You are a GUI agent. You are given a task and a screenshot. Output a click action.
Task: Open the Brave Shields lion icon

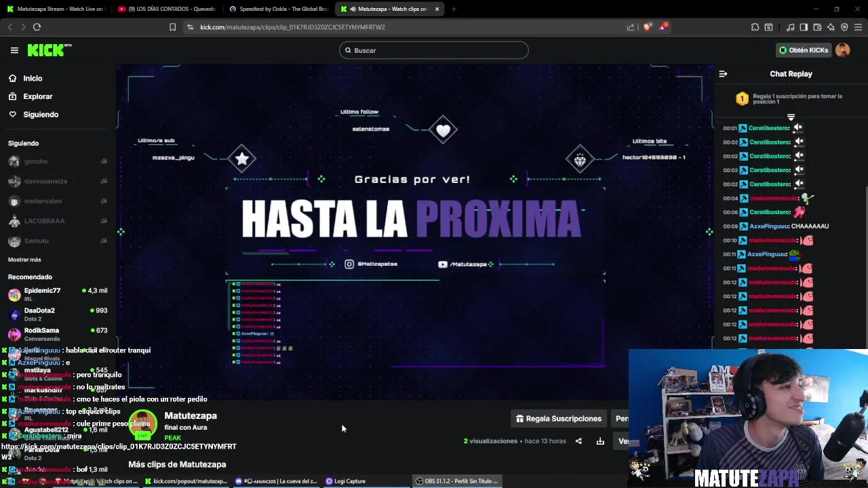(648, 27)
